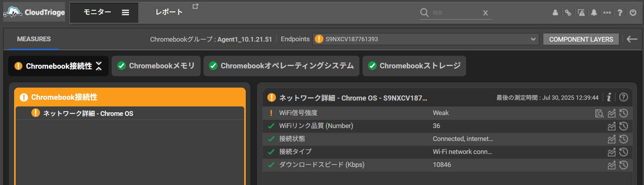Open the user profile icon
This screenshot has height=185, width=644.
tap(555, 13)
